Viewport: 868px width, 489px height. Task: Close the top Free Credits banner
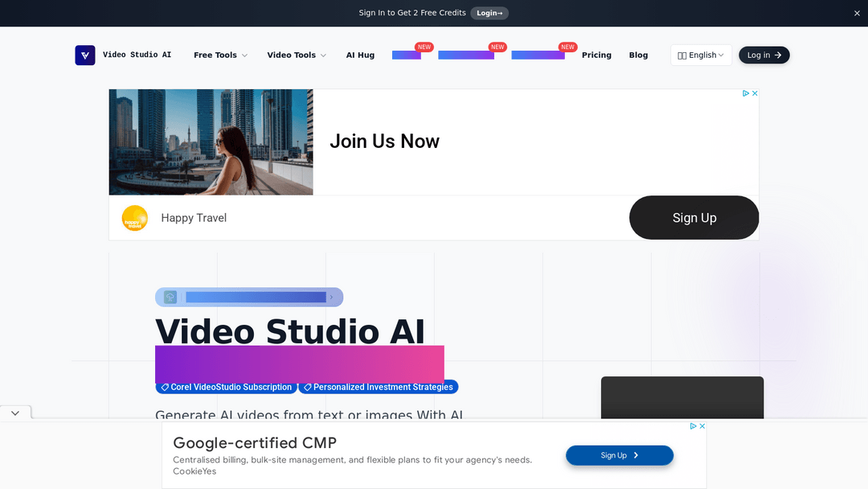tap(857, 14)
